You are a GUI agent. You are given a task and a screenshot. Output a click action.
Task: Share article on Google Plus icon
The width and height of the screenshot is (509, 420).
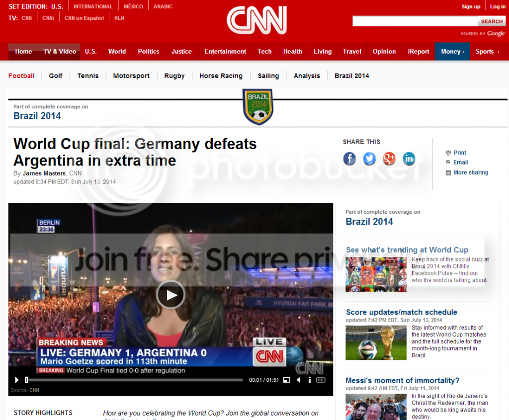[389, 159]
